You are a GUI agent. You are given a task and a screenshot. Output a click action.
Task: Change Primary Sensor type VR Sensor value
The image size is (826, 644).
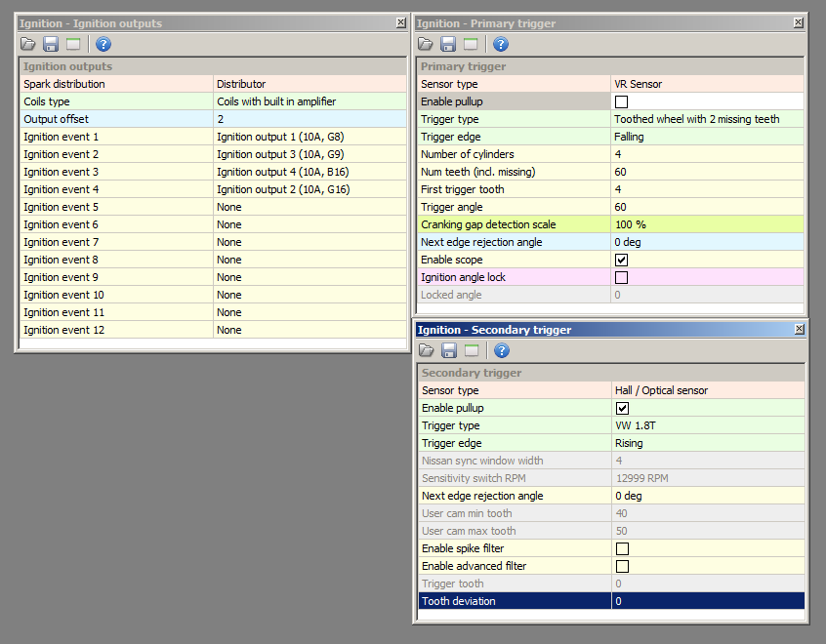click(x=707, y=84)
